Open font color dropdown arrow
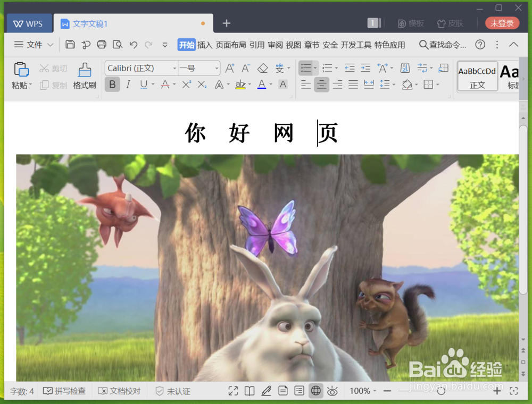Screen dimensions: 532x404 point(271,85)
